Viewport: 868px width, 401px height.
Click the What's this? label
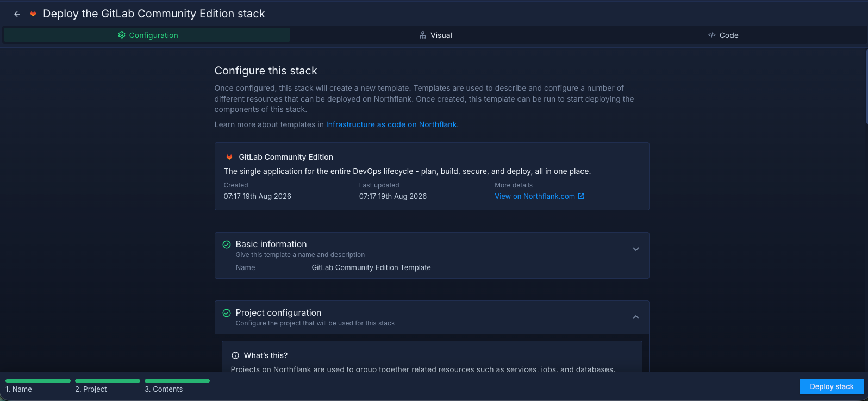tap(266, 355)
